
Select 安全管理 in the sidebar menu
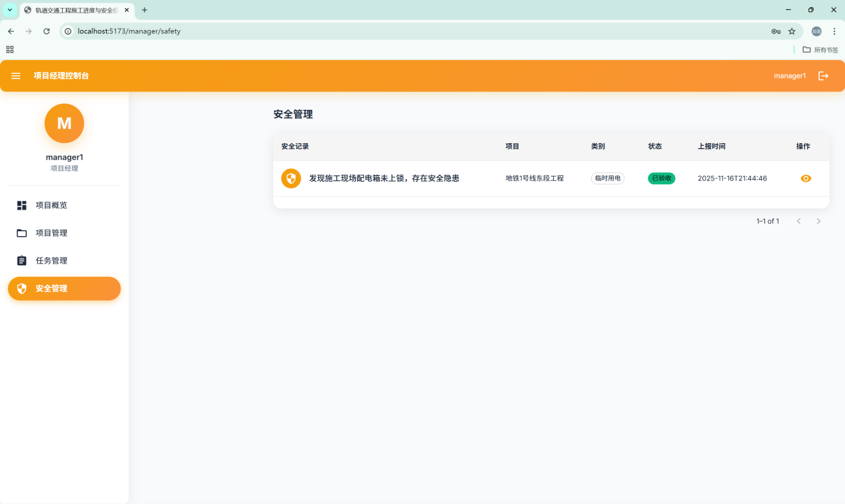(x=51, y=288)
